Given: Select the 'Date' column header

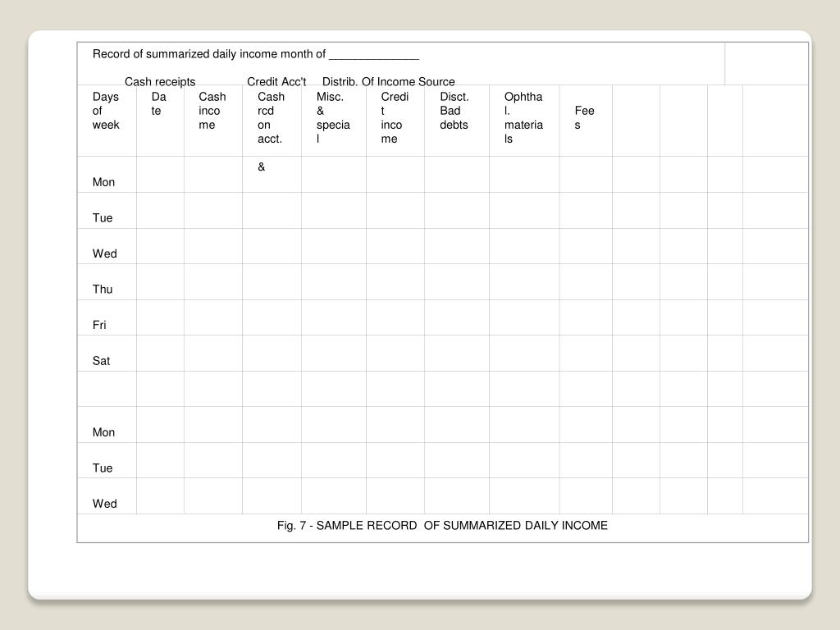Looking at the screenshot, I should tap(158, 104).
